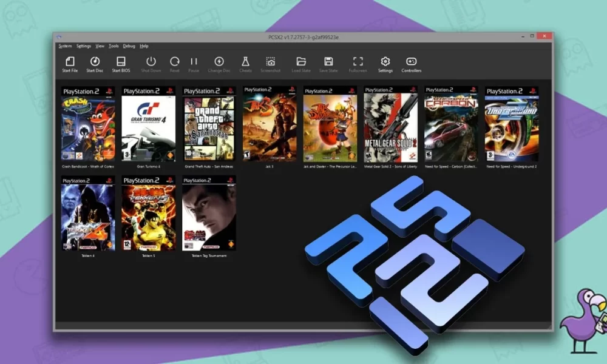
Task: Click the Start File toolbar icon
Action: (70, 61)
